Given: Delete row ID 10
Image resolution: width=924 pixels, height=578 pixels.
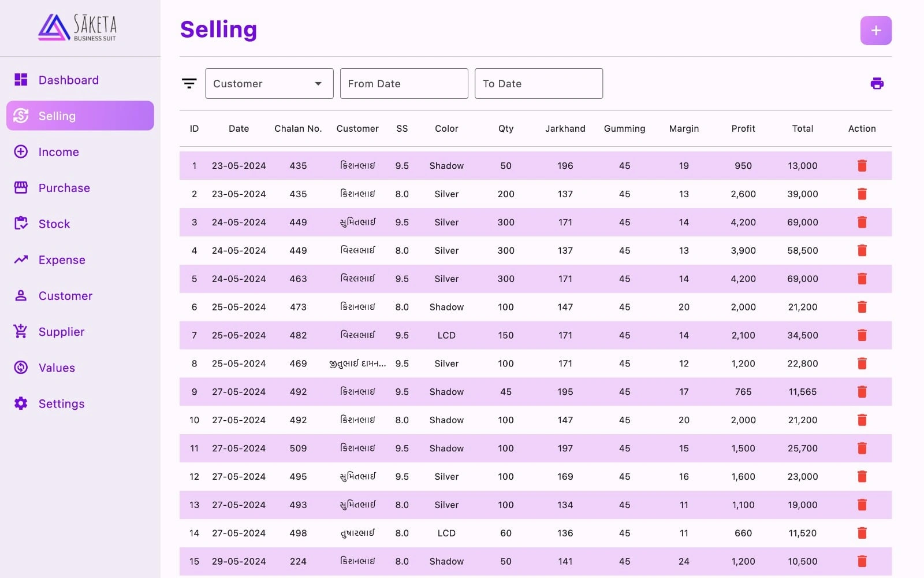Looking at the screenshot, I should coord(862,420).
